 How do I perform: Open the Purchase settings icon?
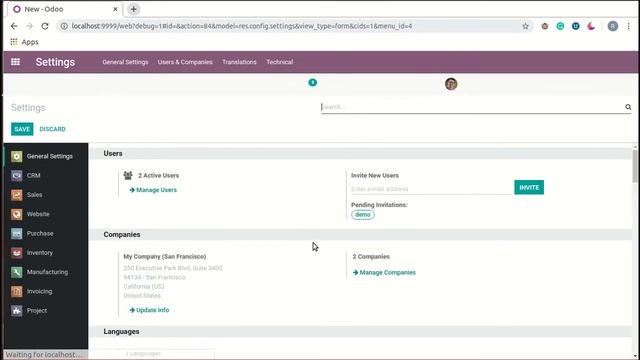click(x=17, y=233)
